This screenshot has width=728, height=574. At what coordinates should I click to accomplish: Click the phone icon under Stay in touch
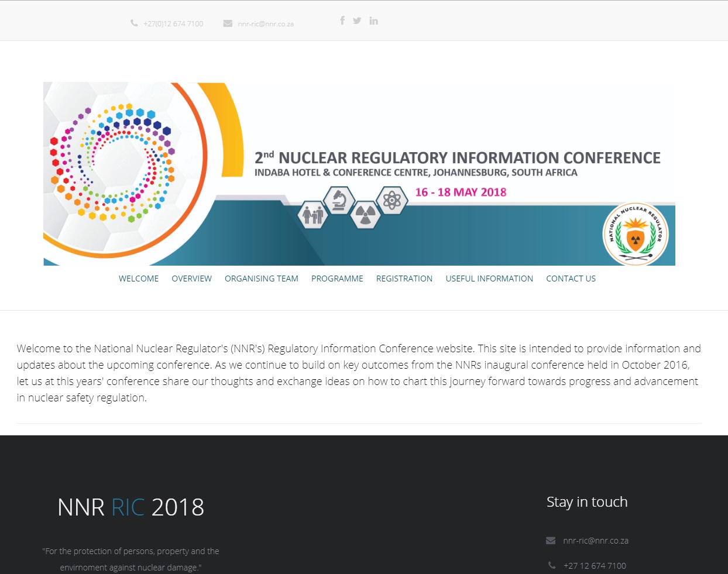coord(551,565)
